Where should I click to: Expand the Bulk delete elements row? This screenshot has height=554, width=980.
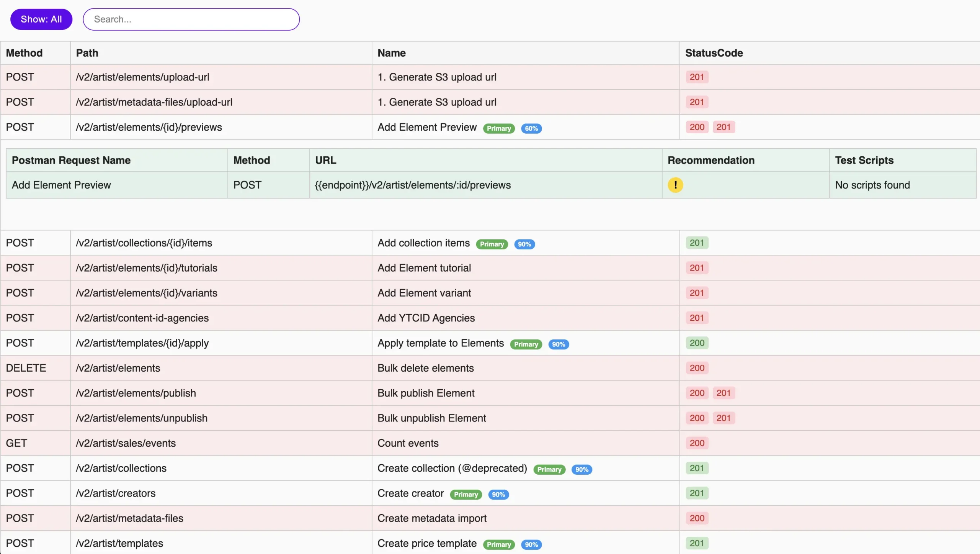[425, 368]
